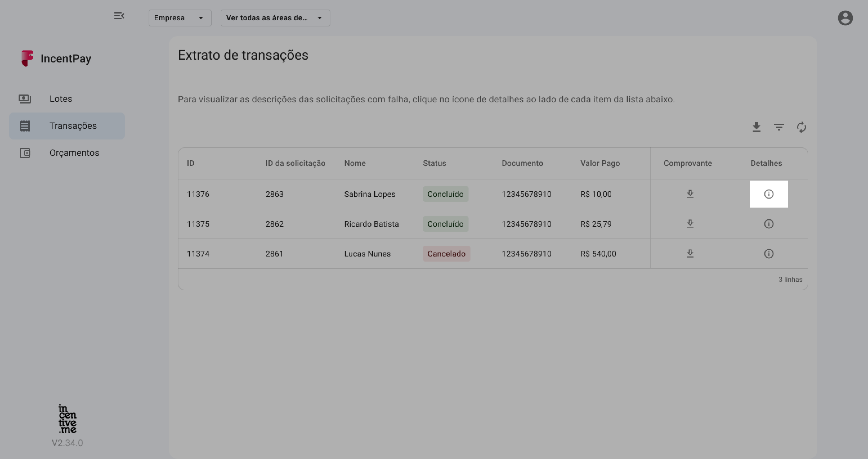868x459 pixels.
Task: Click the Detalhes column header
Action: pos(766,163)
